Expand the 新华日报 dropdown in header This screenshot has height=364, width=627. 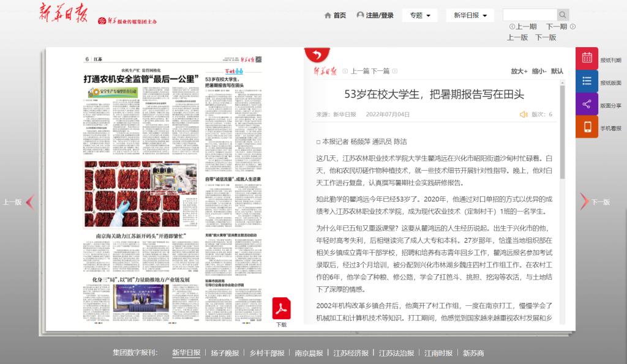(470, 15)
